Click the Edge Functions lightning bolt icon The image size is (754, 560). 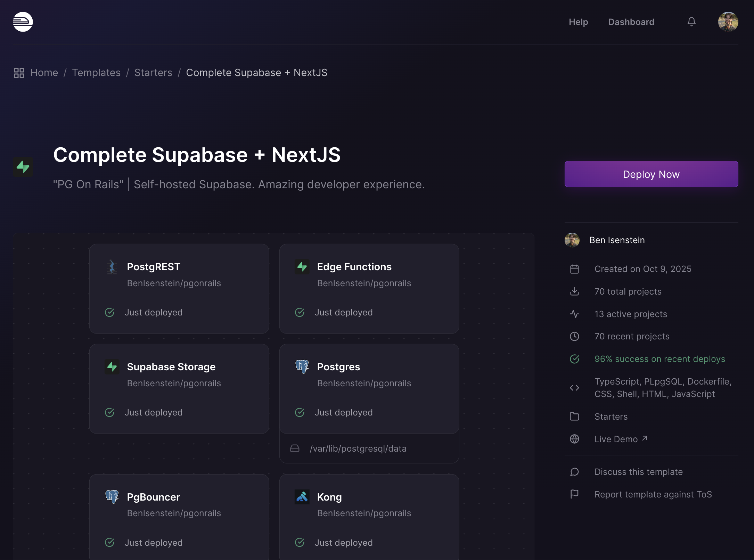302,266
